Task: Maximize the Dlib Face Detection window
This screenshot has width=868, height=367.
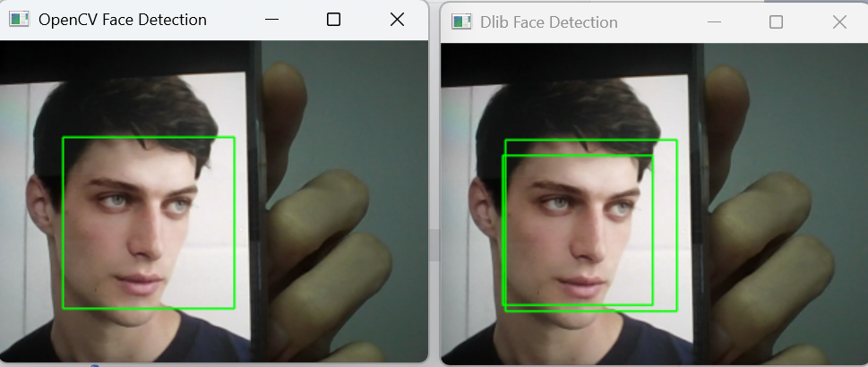Action: [x=776, y=22]
